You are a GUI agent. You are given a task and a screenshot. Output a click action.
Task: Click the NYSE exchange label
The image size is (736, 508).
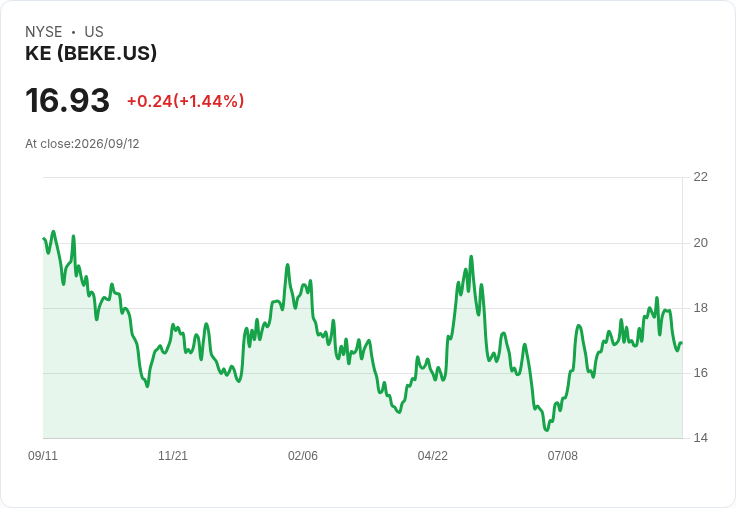point(44,32)
